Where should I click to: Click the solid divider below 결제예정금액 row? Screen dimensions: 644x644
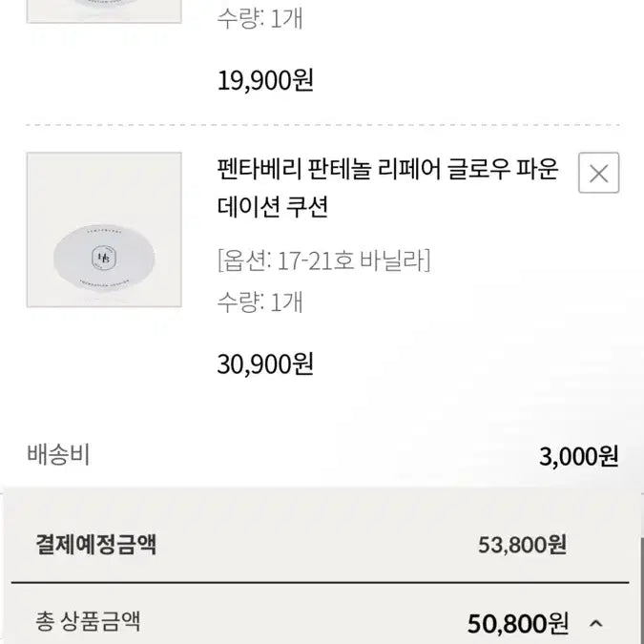tap(322, 583)
